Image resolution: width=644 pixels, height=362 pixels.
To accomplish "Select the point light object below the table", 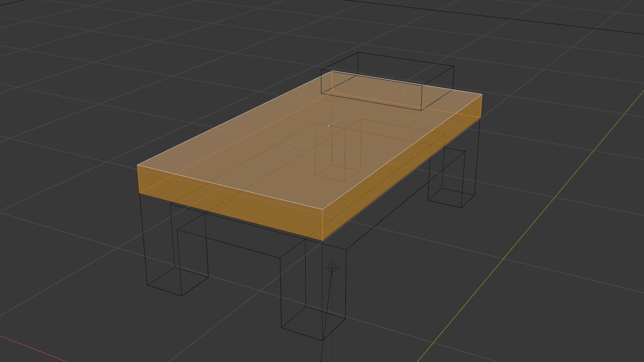I will pyautogui.click(x=332, y=267).
